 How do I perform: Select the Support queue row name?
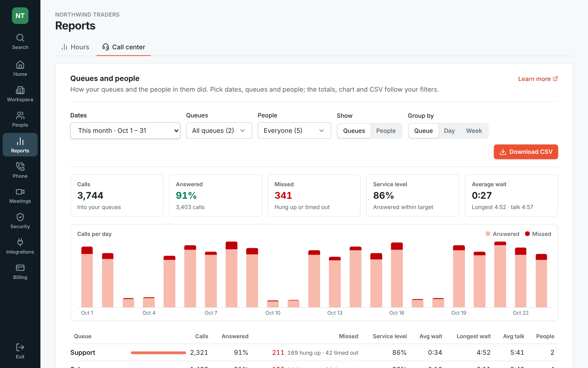coord(83,353)
